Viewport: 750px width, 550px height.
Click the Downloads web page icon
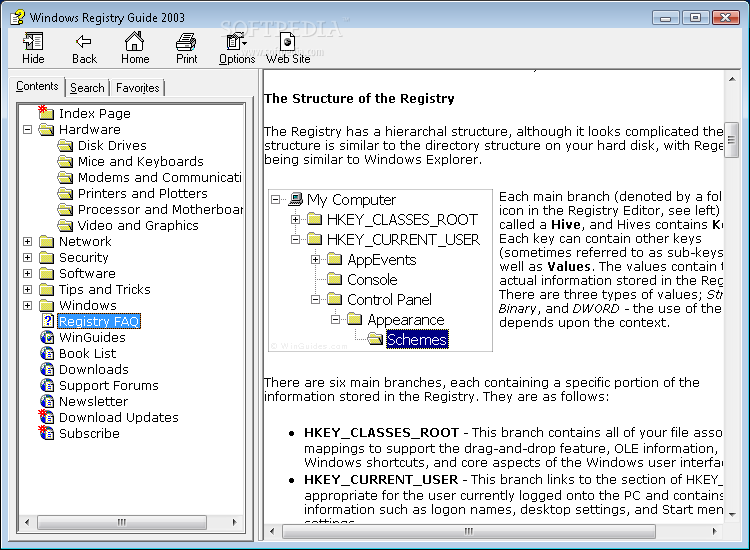tap(47, 369)
